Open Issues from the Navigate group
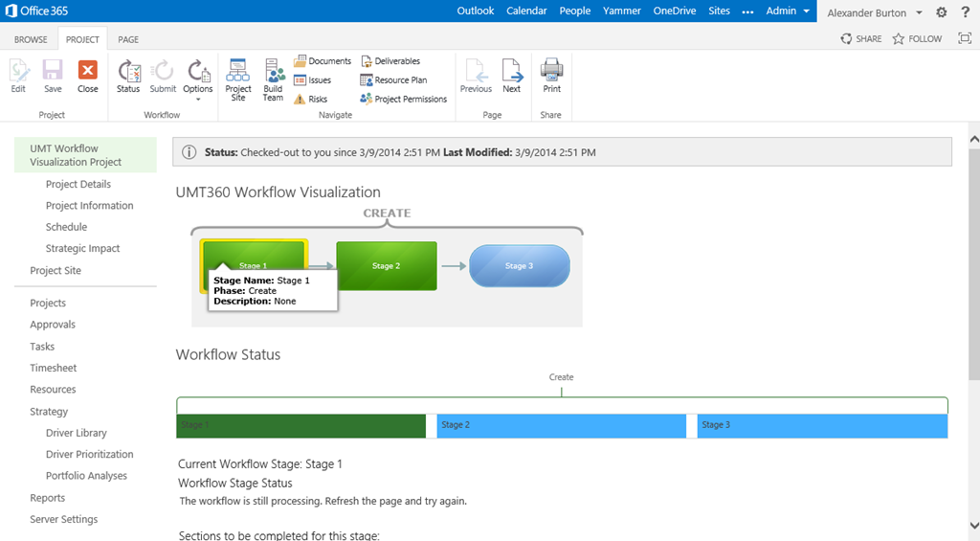This screenshot has height=541, width=980. 313,80
